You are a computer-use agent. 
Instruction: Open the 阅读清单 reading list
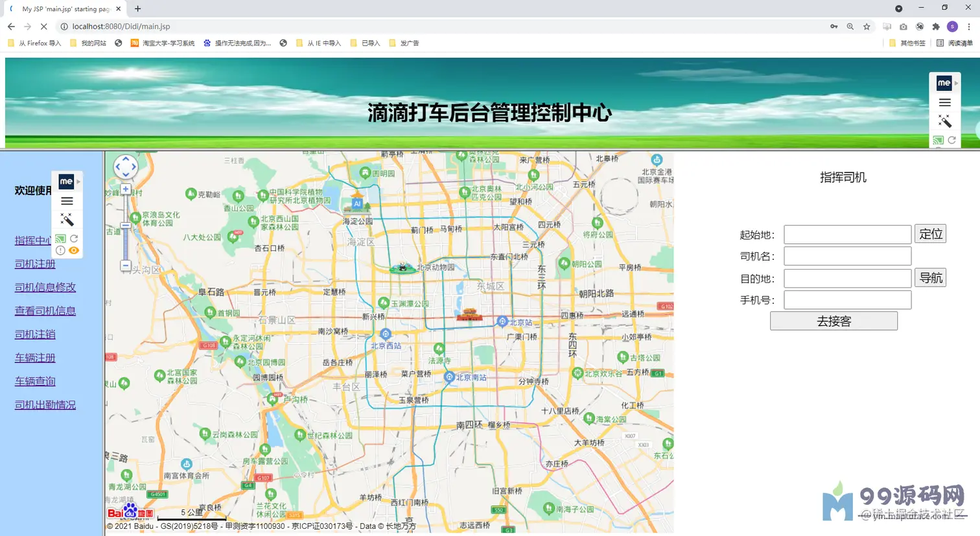point(955,43)
